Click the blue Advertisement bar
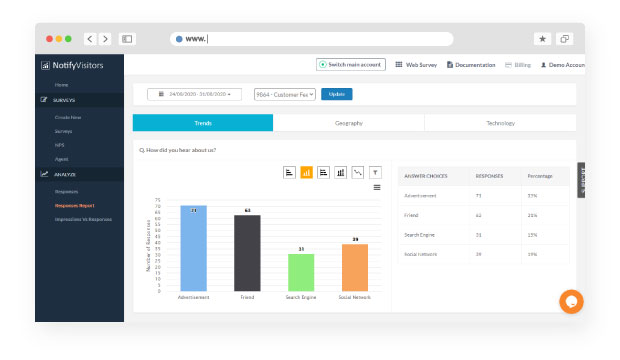The image size is (620, 360). tap(193, 248)
